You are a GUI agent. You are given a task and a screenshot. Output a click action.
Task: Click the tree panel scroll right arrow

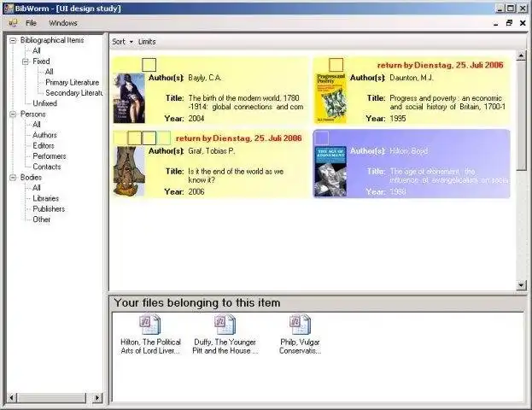point(97,397)
